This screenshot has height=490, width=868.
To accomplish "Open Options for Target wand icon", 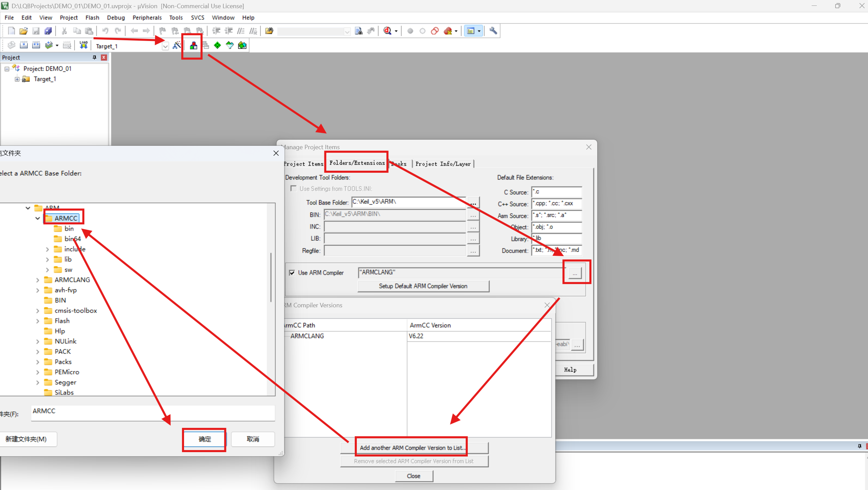I will click(x=177, y=45).
